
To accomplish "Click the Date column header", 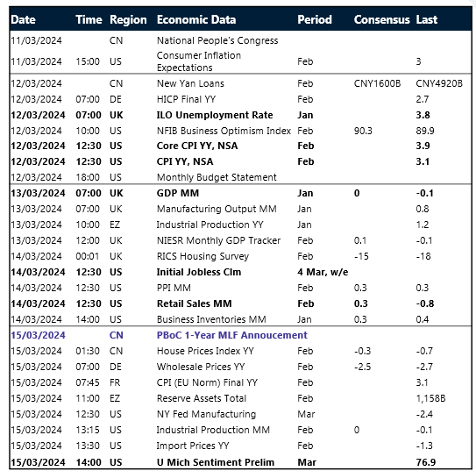I will (24, 20).
